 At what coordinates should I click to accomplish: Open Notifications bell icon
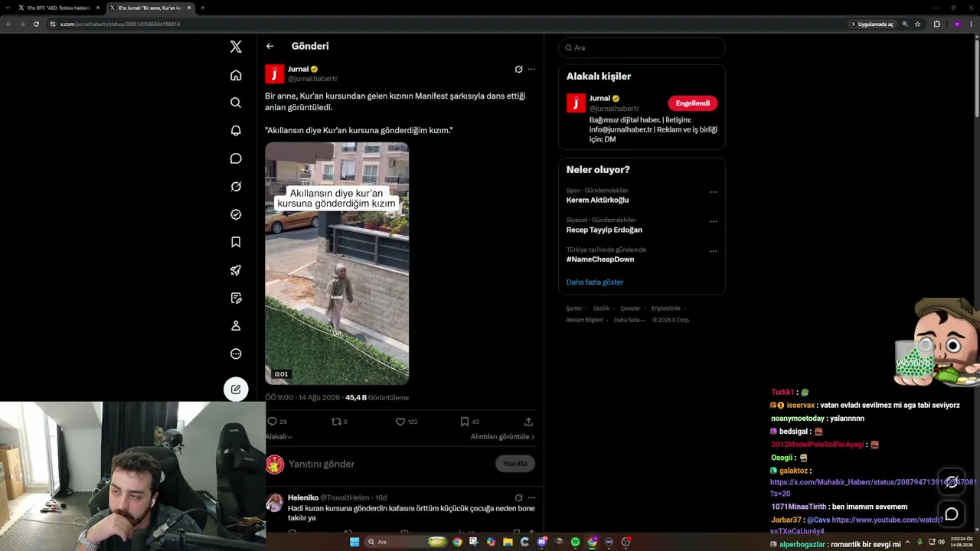(x=236, y=131)
